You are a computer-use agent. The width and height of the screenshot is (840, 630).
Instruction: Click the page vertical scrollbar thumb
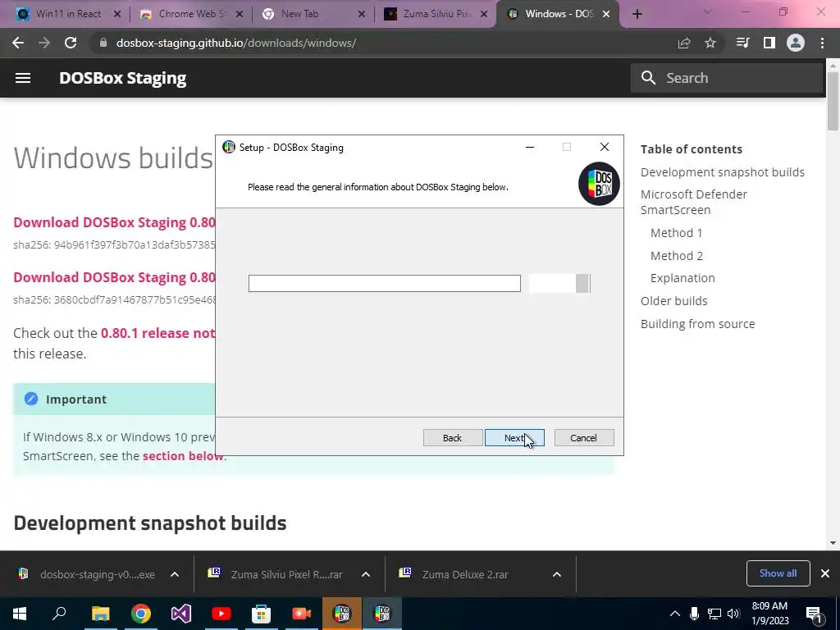click(833, 100)
